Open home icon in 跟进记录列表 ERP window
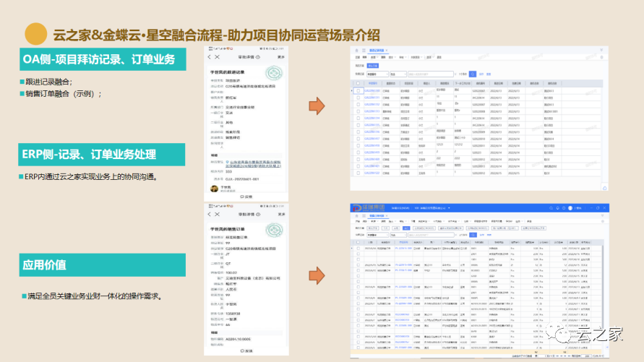644x362 pixels. tap(356, 51)
